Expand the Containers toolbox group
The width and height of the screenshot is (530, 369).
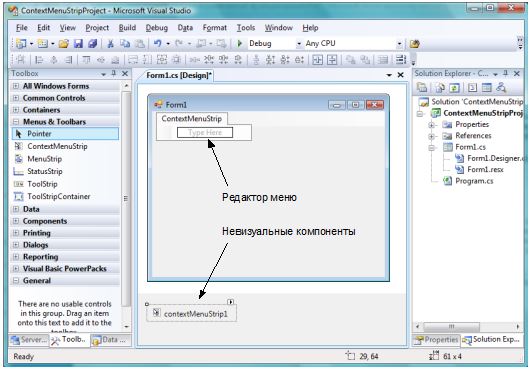[x=16, y=110]
